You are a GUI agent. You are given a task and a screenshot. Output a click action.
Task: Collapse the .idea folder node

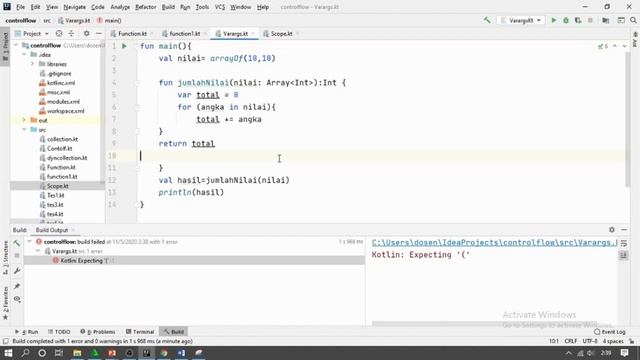[24, 55]
